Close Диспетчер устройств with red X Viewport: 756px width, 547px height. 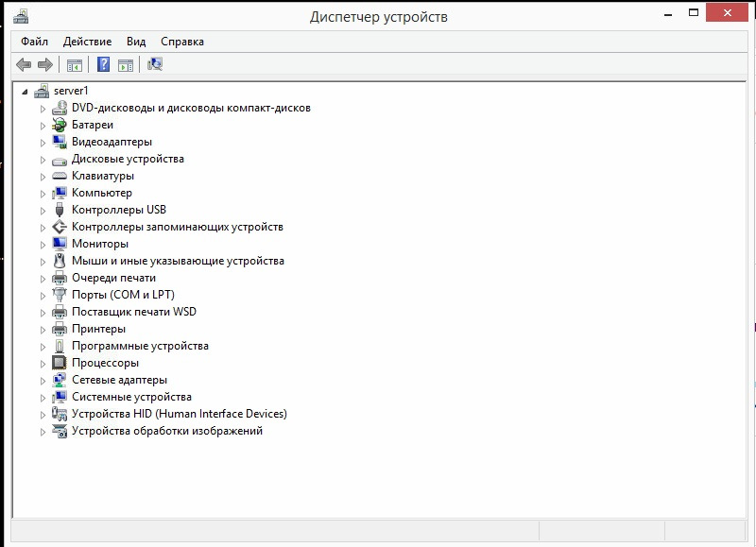pos(727,13)
